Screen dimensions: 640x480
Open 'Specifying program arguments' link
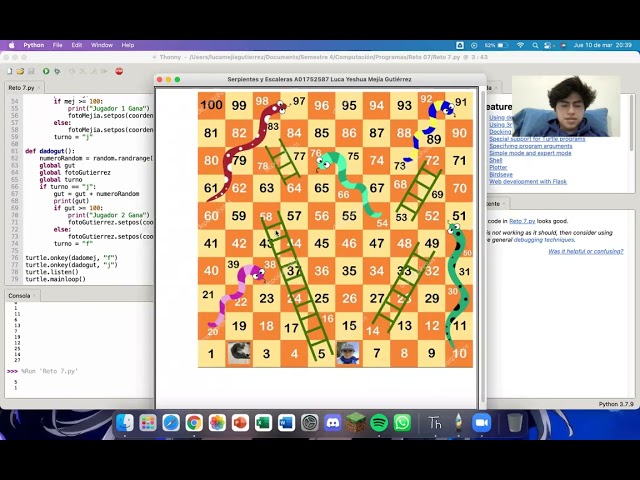coord(531,146)
